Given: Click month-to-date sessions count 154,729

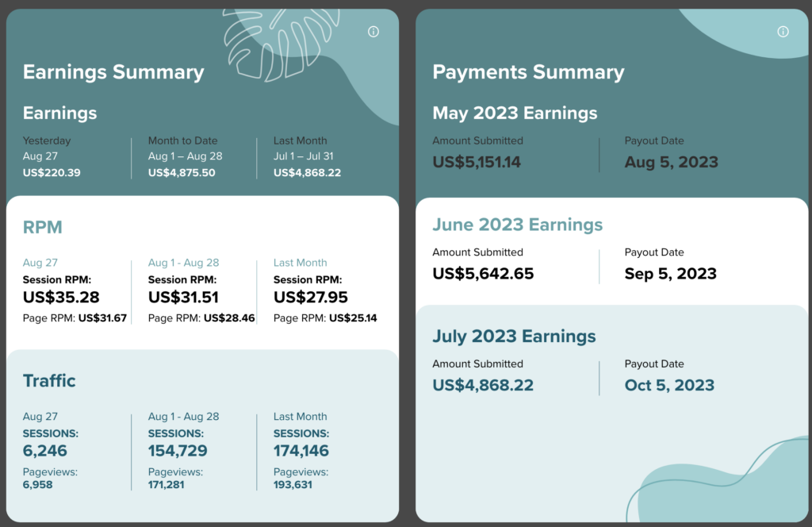Looking at the screenshot, I should pyautogui.click(x=178, y=451).
